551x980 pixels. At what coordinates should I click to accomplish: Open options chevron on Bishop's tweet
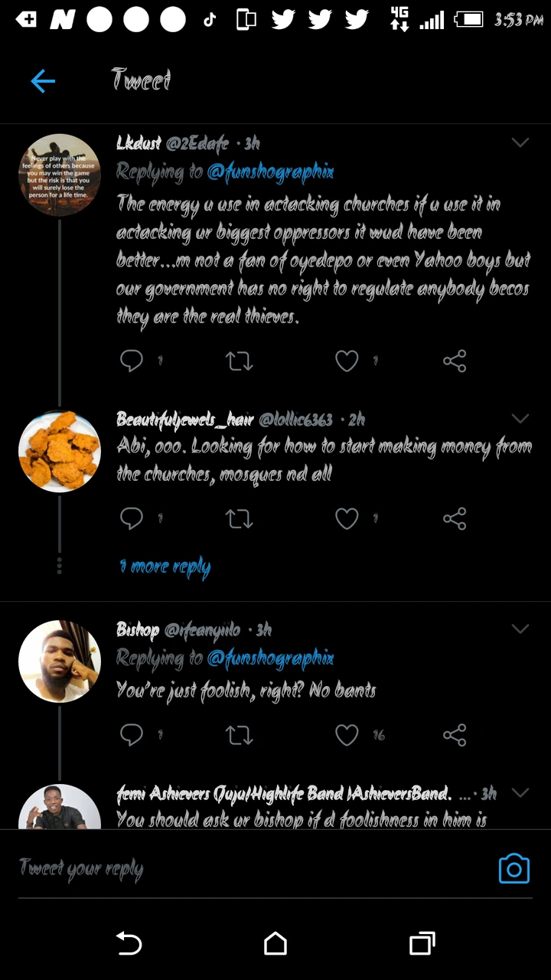520,629
